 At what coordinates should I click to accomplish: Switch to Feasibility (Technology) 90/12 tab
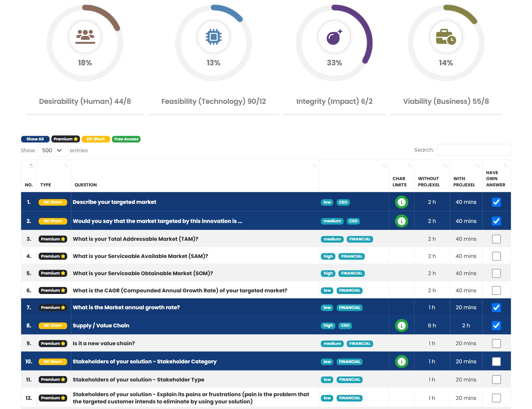pos(213,101)
